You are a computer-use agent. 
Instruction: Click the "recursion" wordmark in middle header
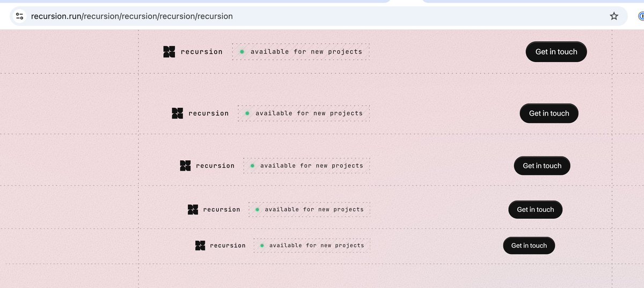click(x=215, y=166)
